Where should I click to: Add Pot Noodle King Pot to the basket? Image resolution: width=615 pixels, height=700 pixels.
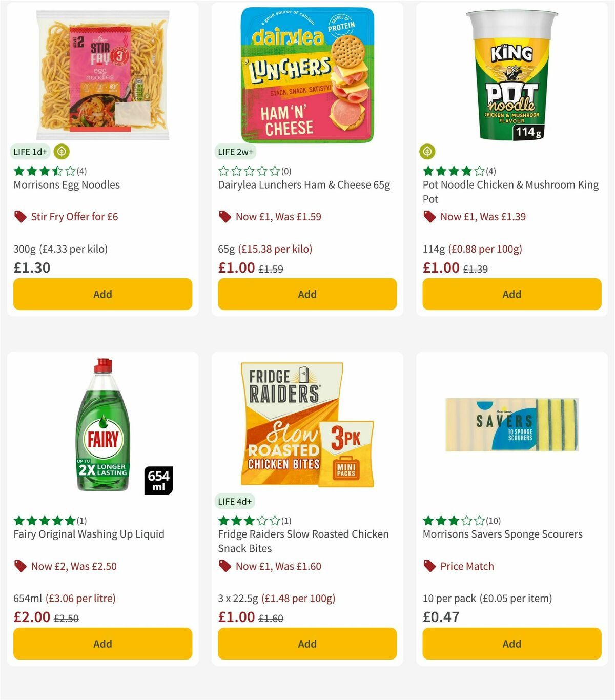(511, 294)
